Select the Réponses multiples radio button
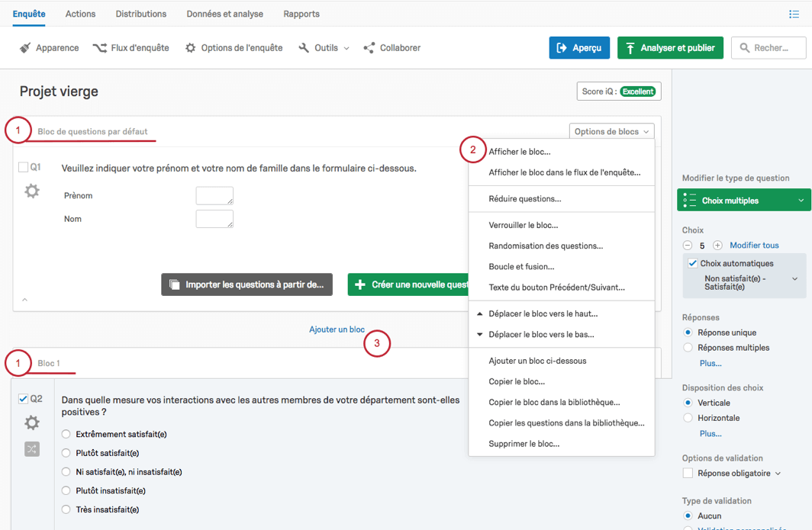 tap(688, 348)
